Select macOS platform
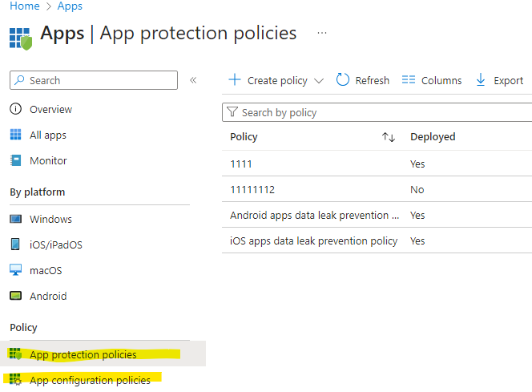Image resolution: width=532 pixels, height=392 pixels. [x=46, y=270]
